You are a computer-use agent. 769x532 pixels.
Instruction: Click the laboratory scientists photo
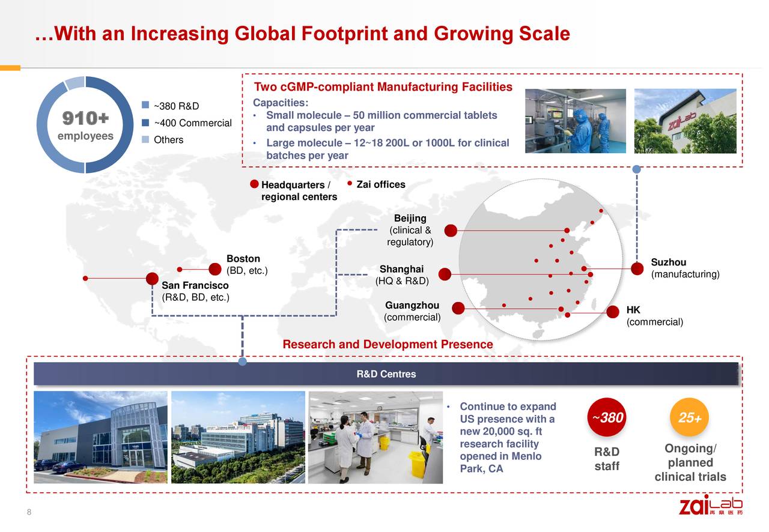(x=375, y=437)
